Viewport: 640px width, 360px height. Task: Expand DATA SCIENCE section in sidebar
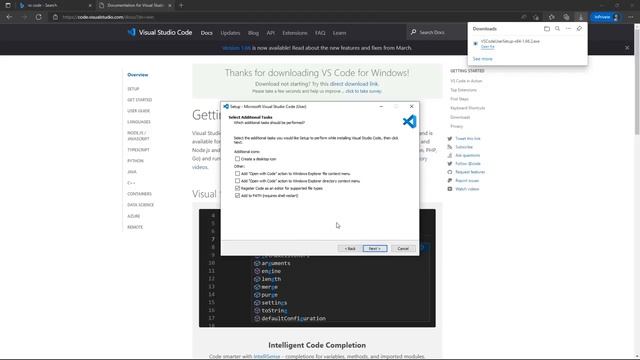[x=140, y=205]
